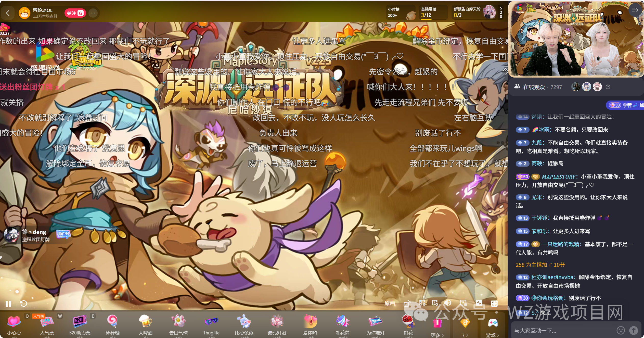Open user 一只迷路的戏精 in chat
The image size is (644, 338).
[560, 244]
